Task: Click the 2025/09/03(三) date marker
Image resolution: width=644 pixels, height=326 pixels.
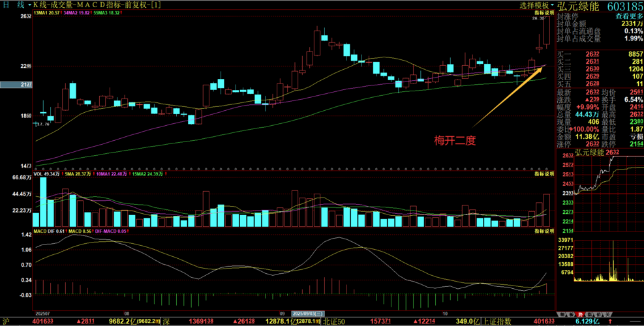Action: (309, 313)
